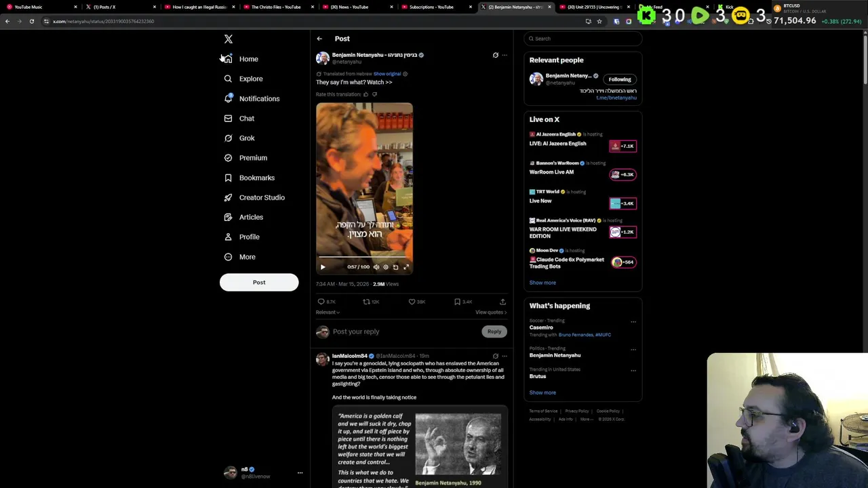Open the Explore page
Viewport: 868px width, 488px height.
coord(243,79)
